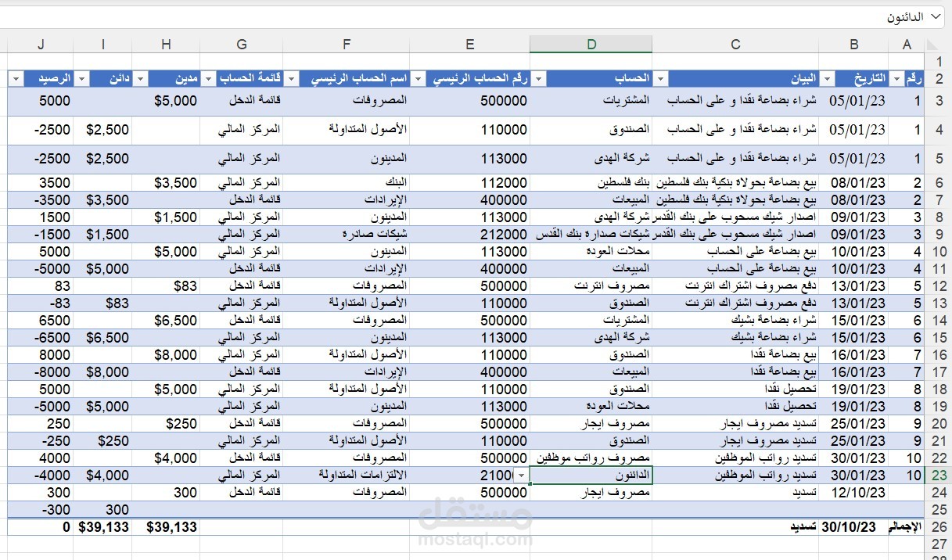Click the الإجمالي total label cell
The image size is (952, 560).
click(x=907, y=527)
